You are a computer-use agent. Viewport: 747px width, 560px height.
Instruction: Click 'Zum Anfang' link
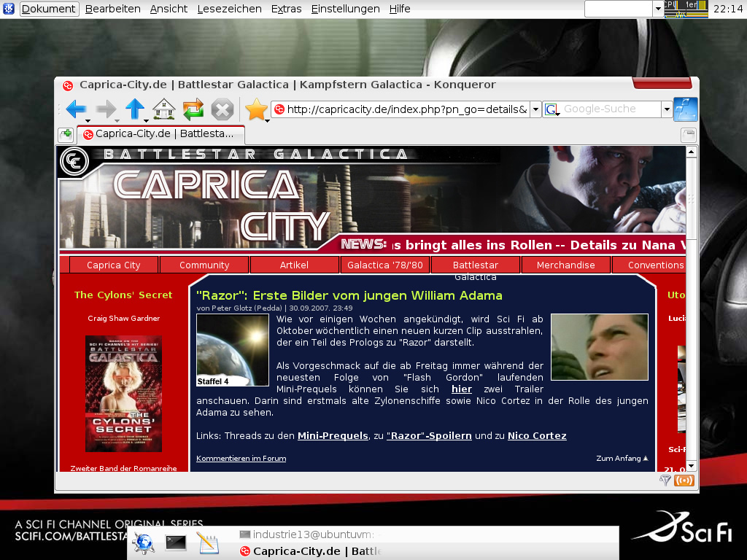(622, 458)
